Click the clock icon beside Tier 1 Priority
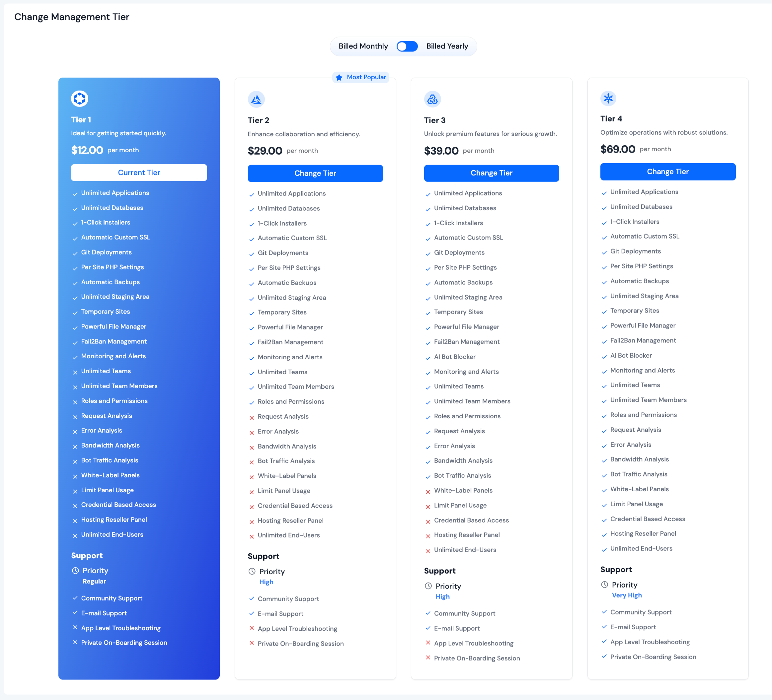The image size is (772, 700). 75,571
